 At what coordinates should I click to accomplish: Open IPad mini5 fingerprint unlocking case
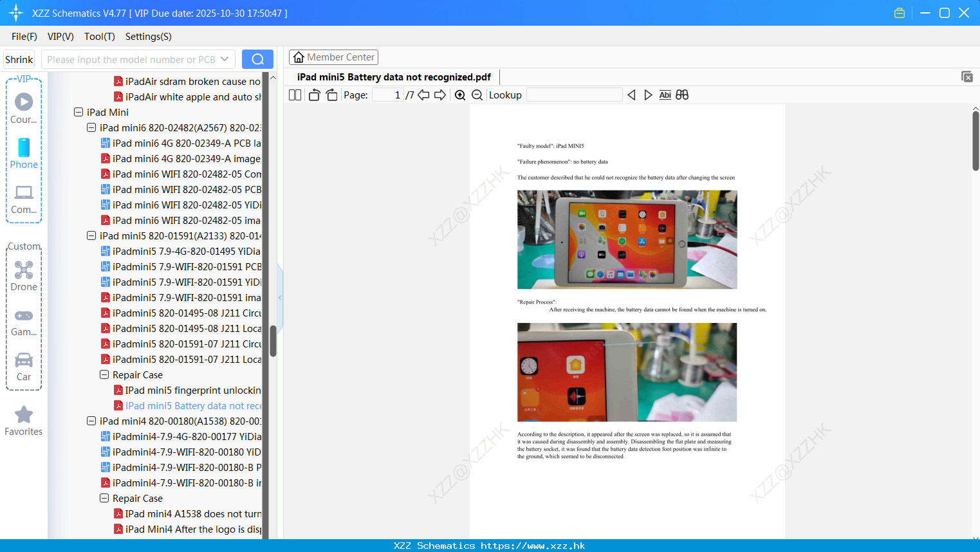(187, 390)
